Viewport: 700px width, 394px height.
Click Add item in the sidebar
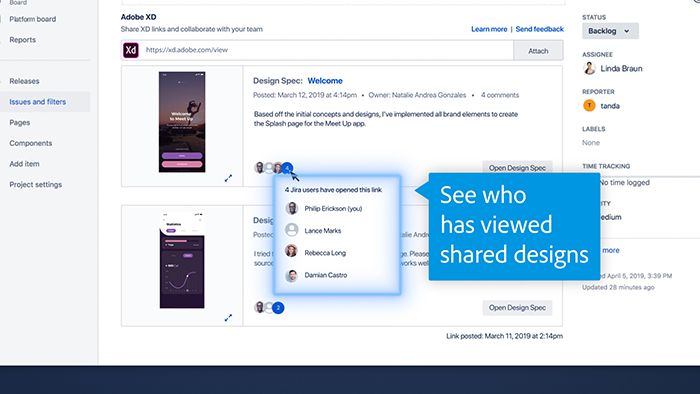coord(24,164)
